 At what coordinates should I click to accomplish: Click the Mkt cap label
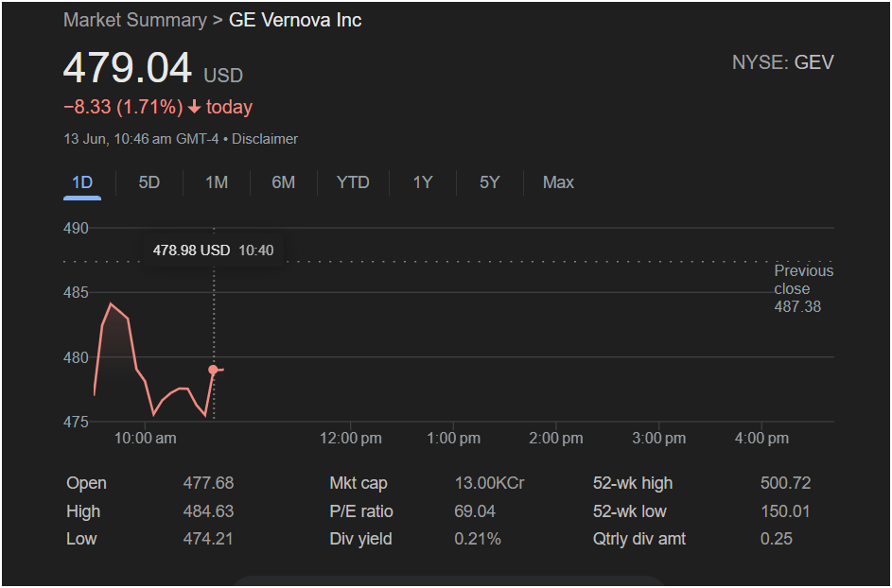tap(359, 483)
